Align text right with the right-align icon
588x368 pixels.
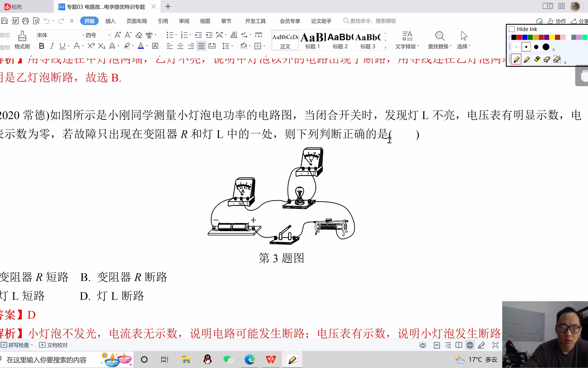tap(191, 46)
